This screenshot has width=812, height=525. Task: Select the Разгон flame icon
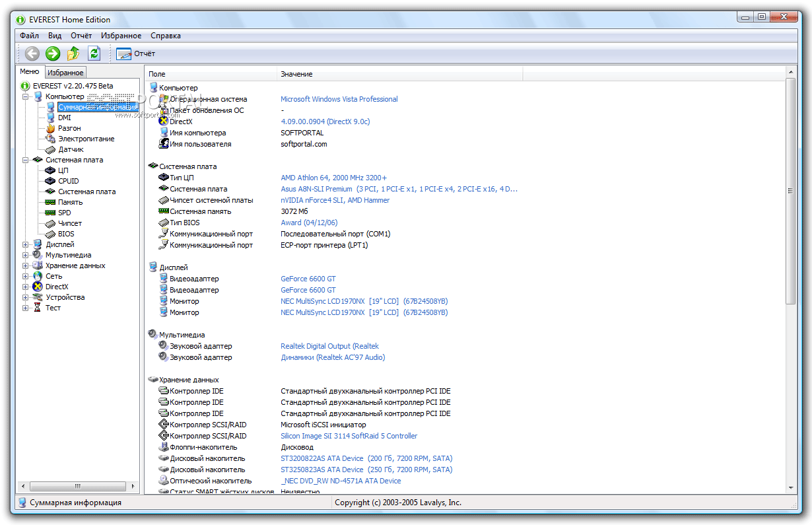coord(50,128)
